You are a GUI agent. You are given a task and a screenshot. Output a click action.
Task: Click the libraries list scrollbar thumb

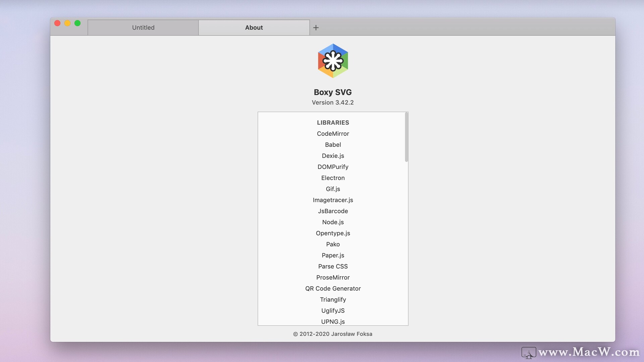(x=406, y=137)
